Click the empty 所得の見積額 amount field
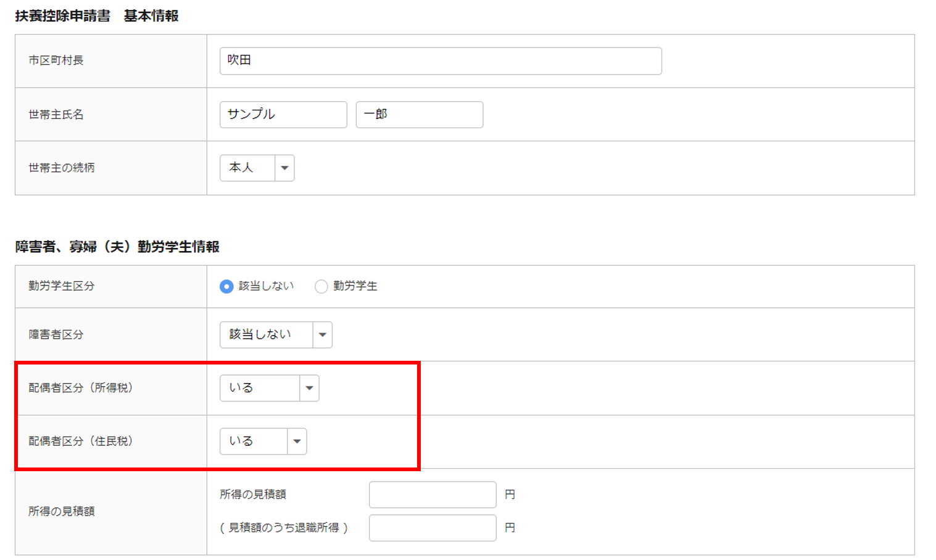Viewport: 936px width, 560px height. tap(432, 495)
